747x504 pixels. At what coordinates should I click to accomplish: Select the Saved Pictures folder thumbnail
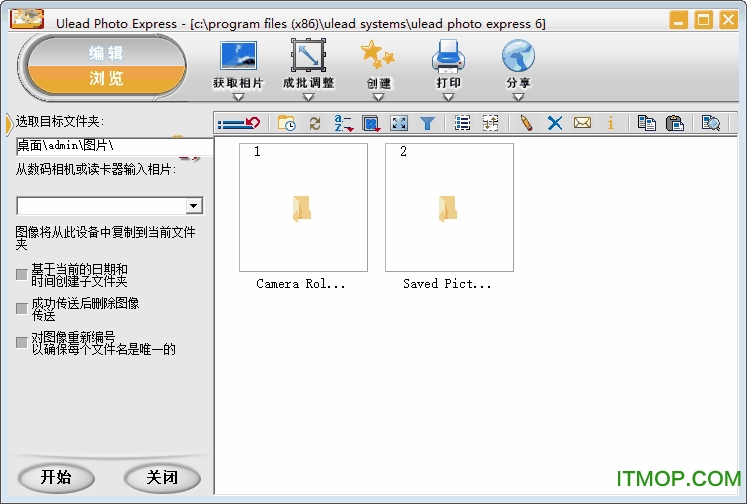pos(449,208)
